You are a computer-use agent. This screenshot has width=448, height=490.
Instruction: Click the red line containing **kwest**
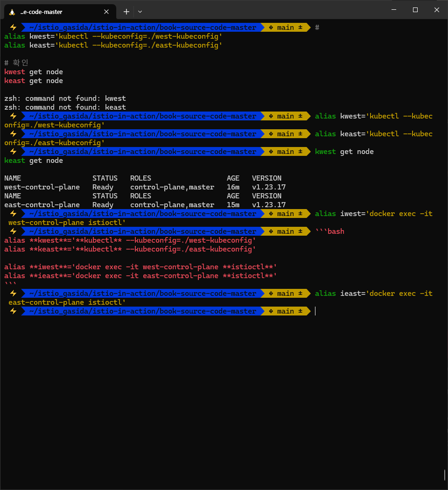tap(130, 240)
